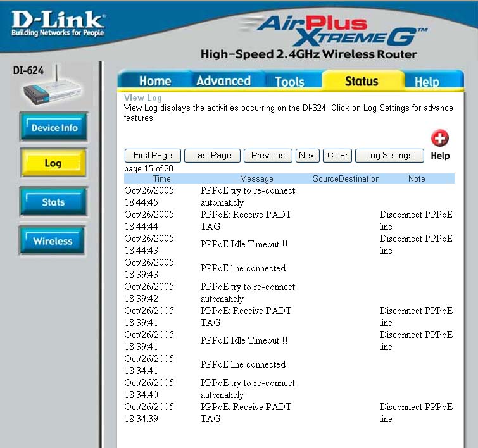Go to the Previous log page
The image size is (478, 448).
[x=268, y=156]
